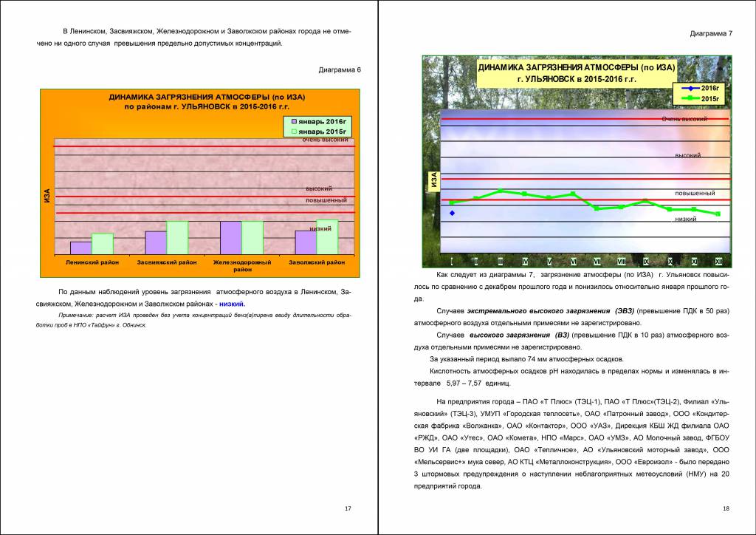Select the purple 2016 bar for Засвияжский район
Image resolution: width=756 pixels, height=535 pixels.
(x=156, y=242)
